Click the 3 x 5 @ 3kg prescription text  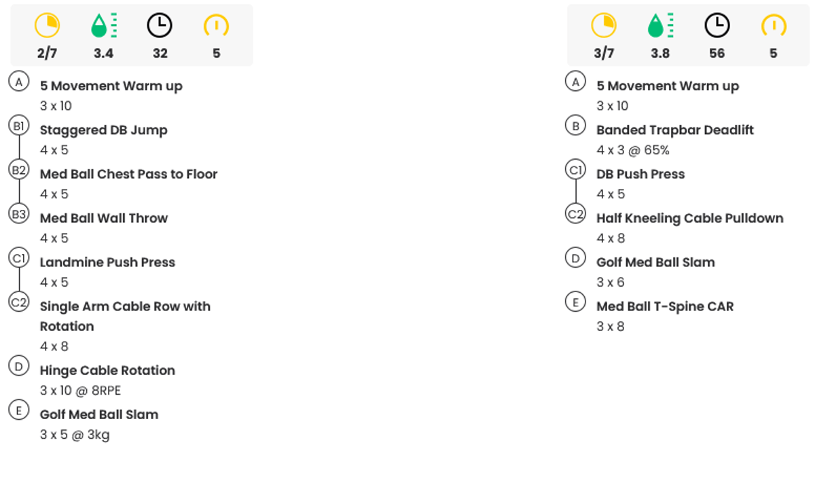[x=75, y=435]
